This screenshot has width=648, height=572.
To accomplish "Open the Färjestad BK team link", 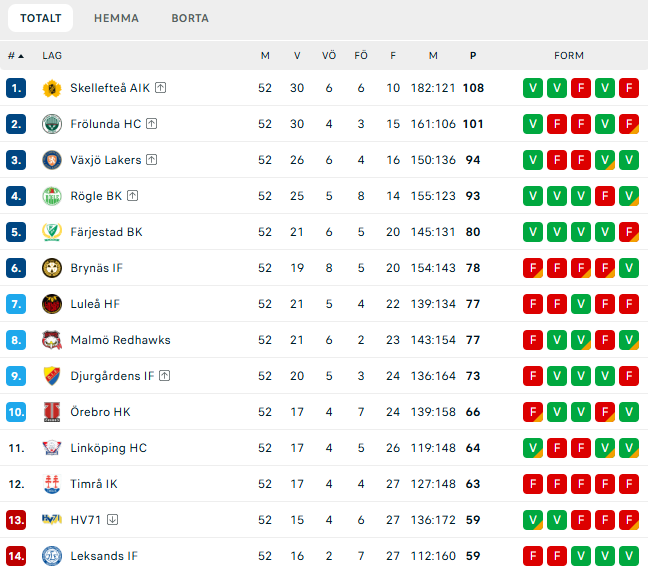I will tap(106, 232).
